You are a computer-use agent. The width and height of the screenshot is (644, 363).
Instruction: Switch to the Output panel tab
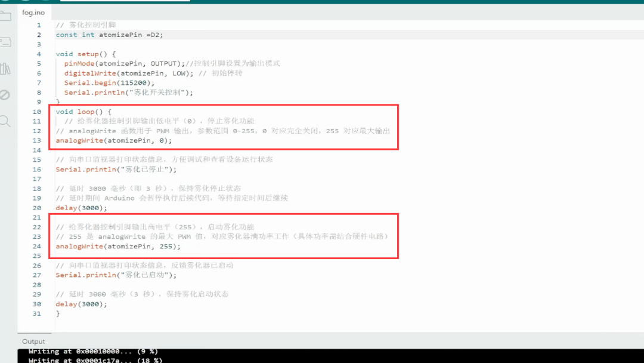point(33,342)
